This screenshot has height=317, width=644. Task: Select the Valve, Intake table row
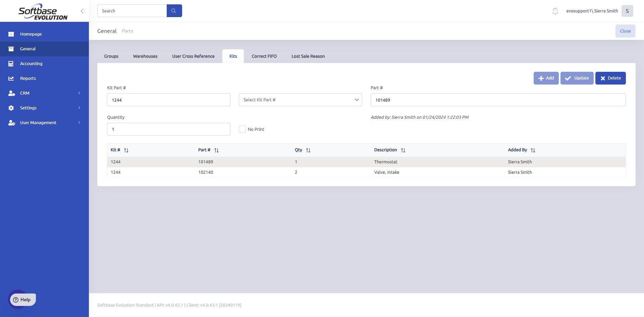(x=366, y=172)
